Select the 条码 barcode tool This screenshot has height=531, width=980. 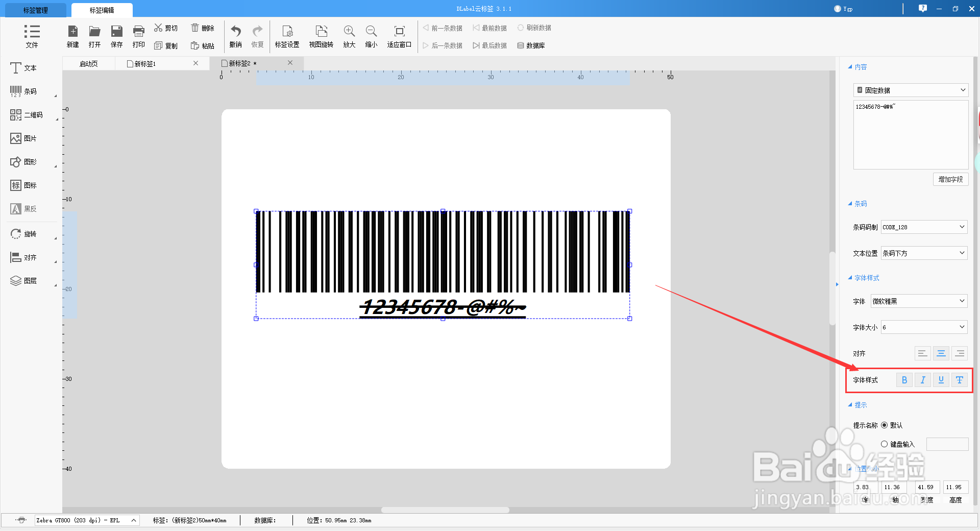[23, 91]
